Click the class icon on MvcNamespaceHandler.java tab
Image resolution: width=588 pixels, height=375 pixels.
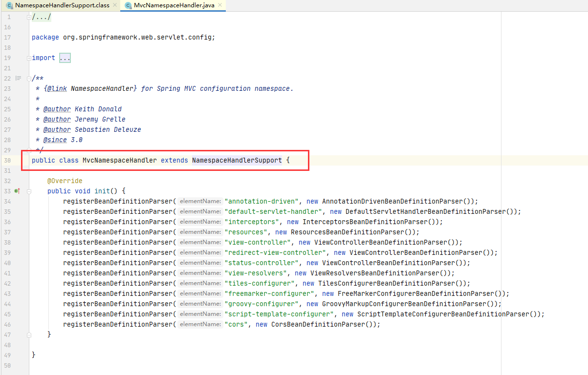(x=128, y=5)
